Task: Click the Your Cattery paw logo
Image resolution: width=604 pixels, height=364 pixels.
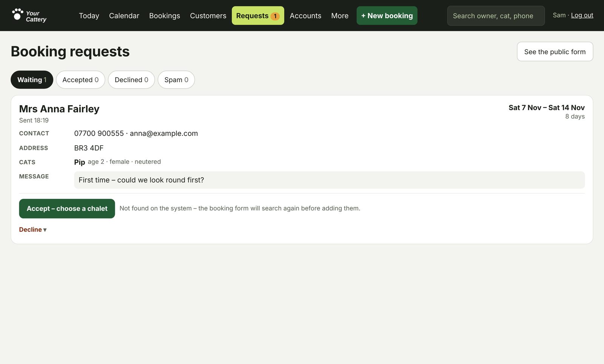Action: [29, 15]
